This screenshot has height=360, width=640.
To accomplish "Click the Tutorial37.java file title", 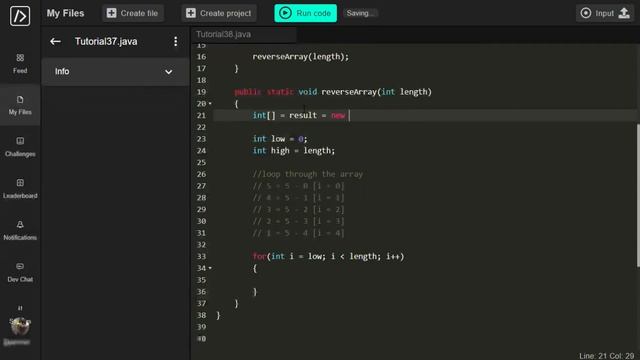I will point(106,42).
